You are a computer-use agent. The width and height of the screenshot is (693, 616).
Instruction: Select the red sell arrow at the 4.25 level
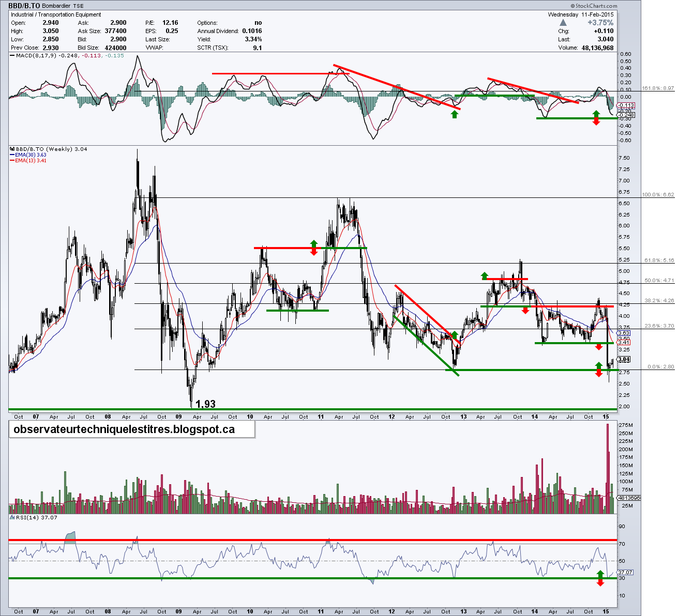(525, 310)
